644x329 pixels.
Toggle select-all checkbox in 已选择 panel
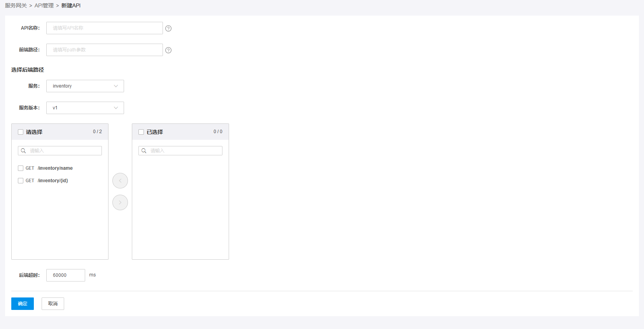tap(141, 132)
